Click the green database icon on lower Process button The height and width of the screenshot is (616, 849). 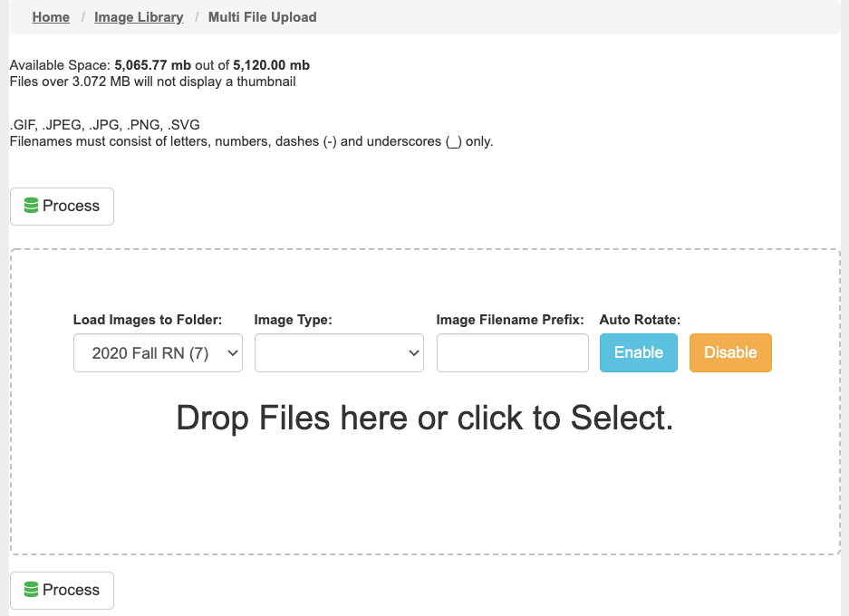pyautogui.click(x=31, y=590)
